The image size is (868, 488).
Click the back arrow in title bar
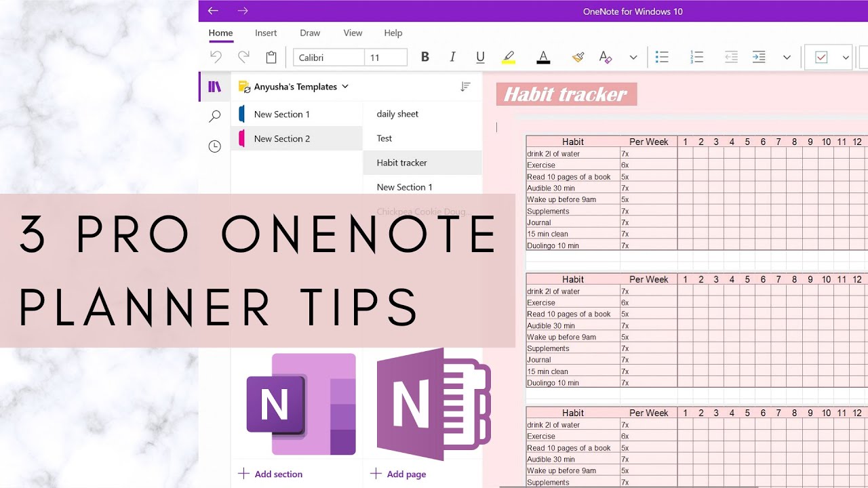point(213,11)
